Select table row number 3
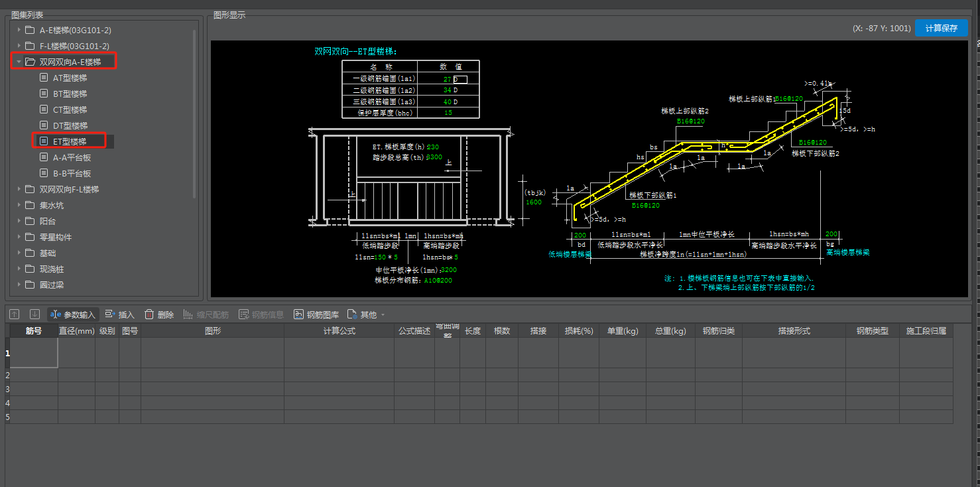Viewport: 980px width, 487px height. coord(7,389)
